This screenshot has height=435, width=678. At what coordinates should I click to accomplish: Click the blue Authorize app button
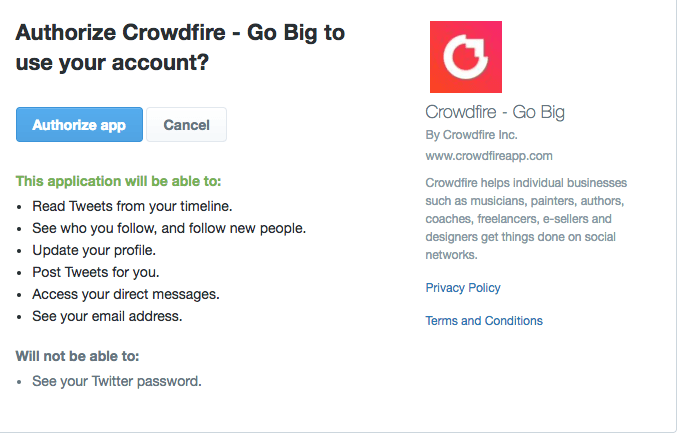click(79, 125)
